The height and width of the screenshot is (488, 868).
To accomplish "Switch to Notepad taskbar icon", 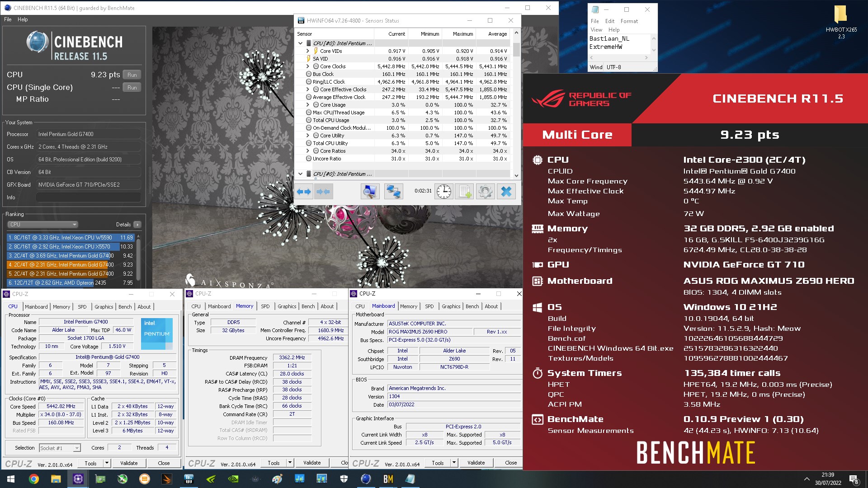I will [410, 479].
